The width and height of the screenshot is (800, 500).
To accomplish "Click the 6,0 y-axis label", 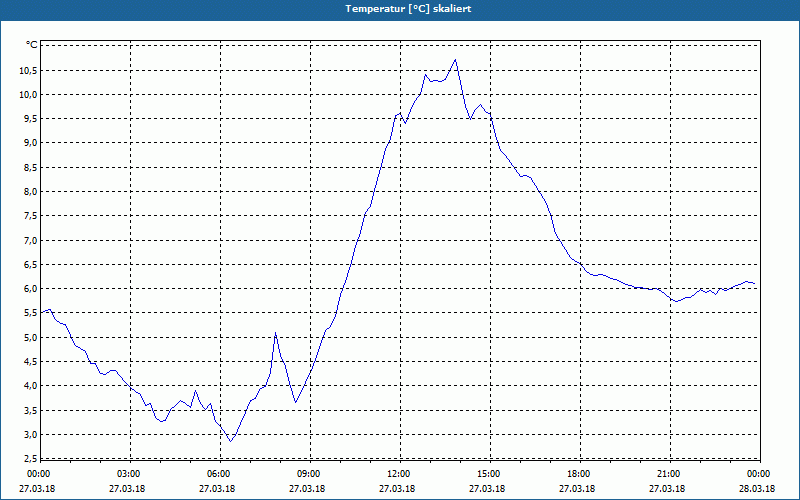I will 31,289.
